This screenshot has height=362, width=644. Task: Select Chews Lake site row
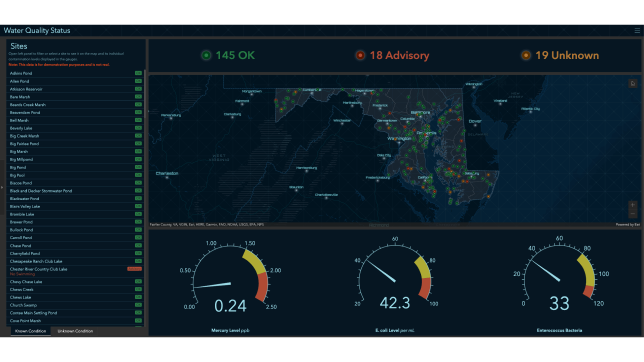click(76, 297)
